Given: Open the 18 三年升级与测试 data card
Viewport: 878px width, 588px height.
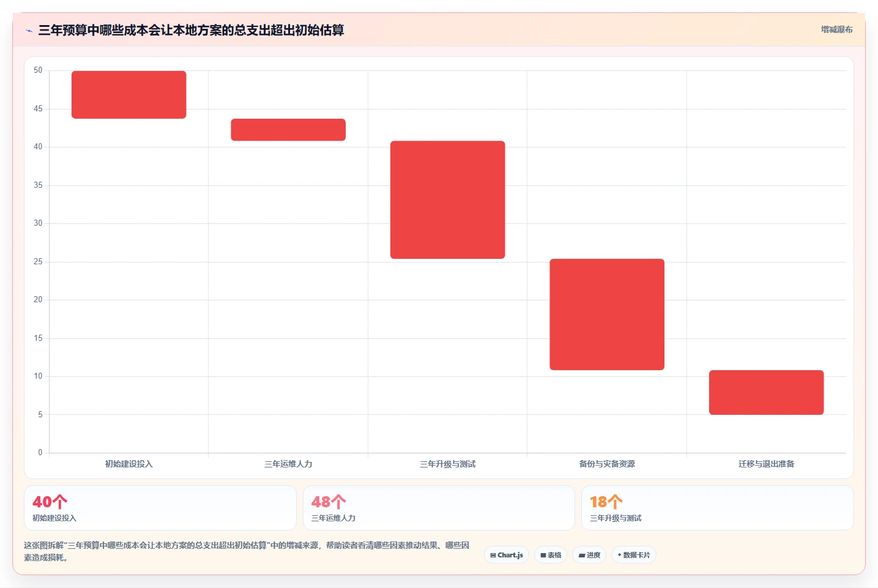Looking at the screenshot, I should tap(718, 508).
